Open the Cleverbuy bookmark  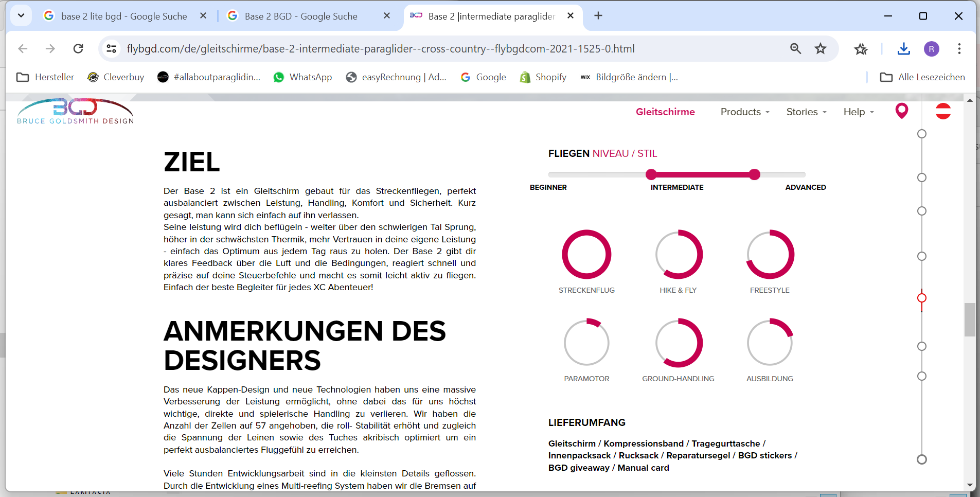pos(116,77)
